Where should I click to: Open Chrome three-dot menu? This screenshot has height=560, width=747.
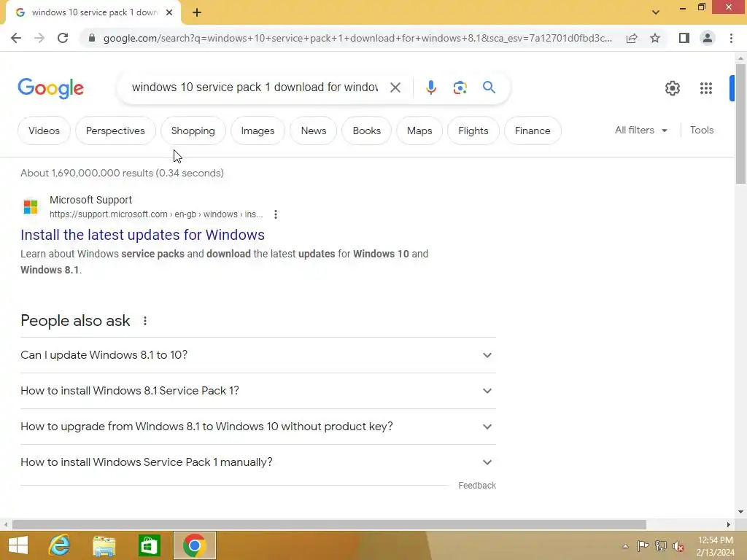coord(731,38)
